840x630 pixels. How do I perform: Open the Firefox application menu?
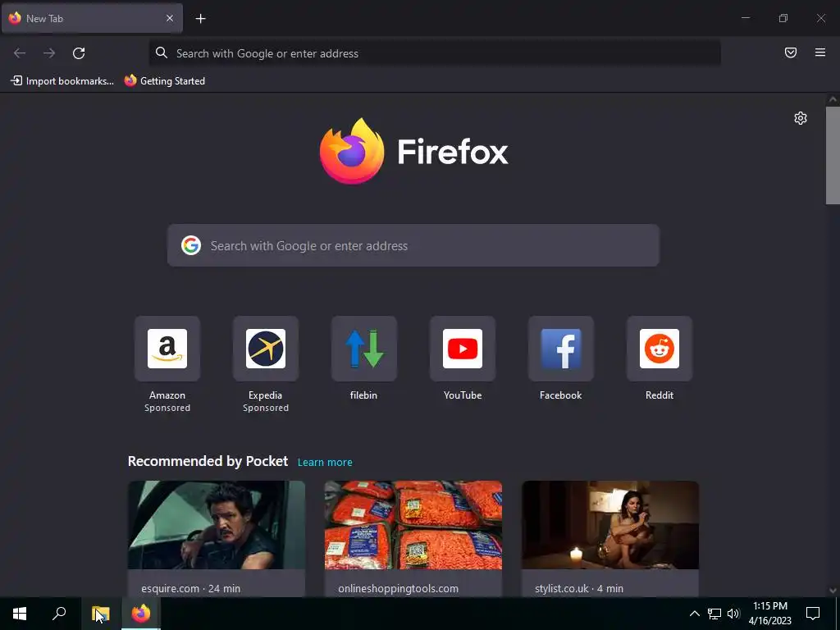[x=820, y=52]
